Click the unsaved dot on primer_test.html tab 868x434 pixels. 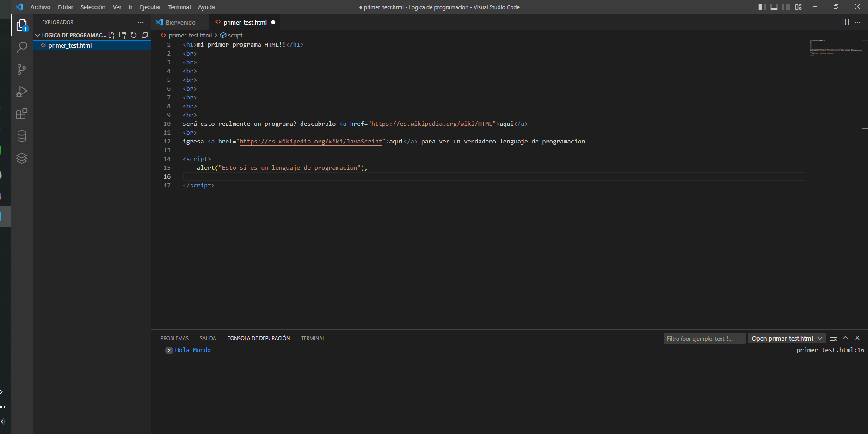pyautogui.click(x=273, y=22)
